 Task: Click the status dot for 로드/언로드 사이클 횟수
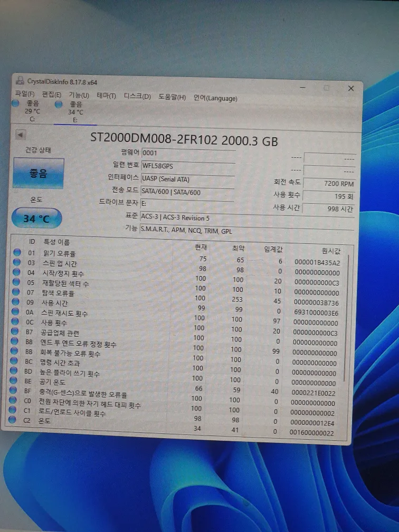[12, 410]
